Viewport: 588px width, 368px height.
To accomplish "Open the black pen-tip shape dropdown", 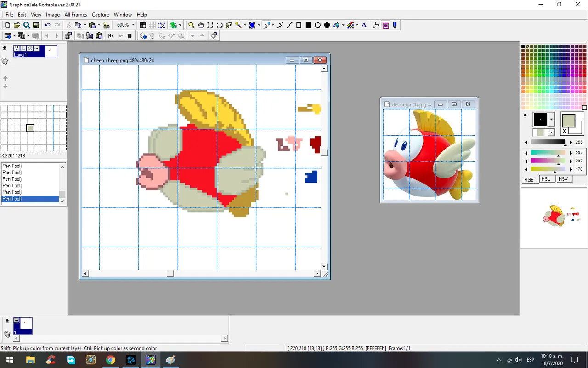I will point(551,120).
